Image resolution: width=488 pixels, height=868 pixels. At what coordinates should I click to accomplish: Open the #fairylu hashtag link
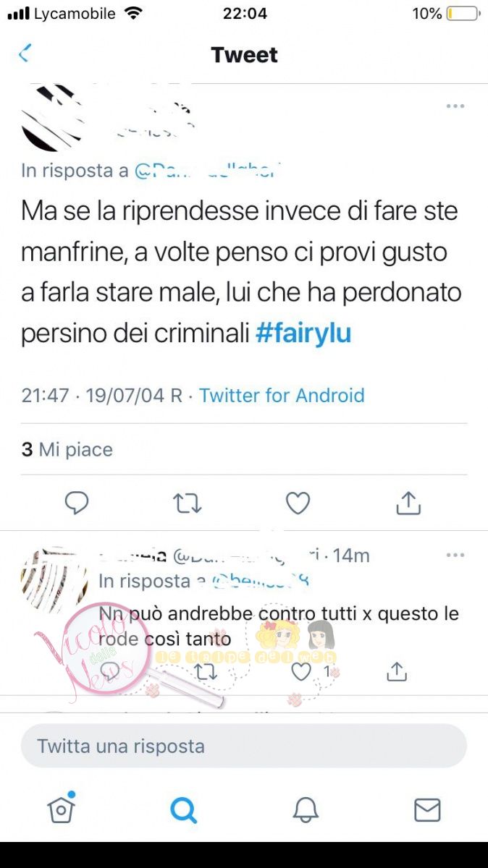pos(303,333)
